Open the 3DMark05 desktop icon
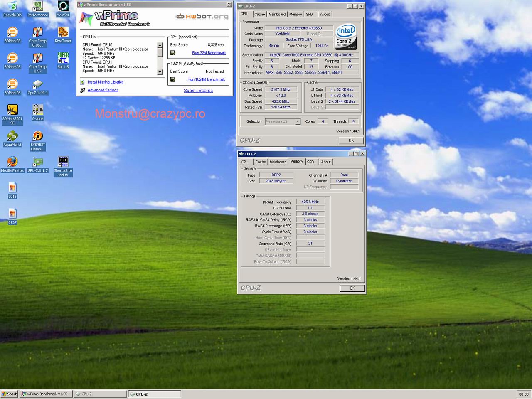The height and width of the screenshot is (399, 532). [x=12, y=61]
